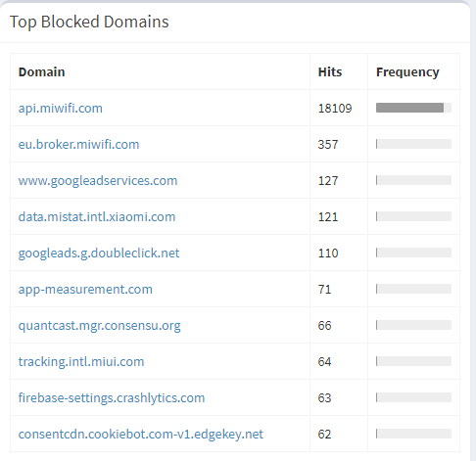The height and width of the screenshot is (461, 476).
Task: Open quantcast.mgr.consensu.org link
Action: (99, 325)
